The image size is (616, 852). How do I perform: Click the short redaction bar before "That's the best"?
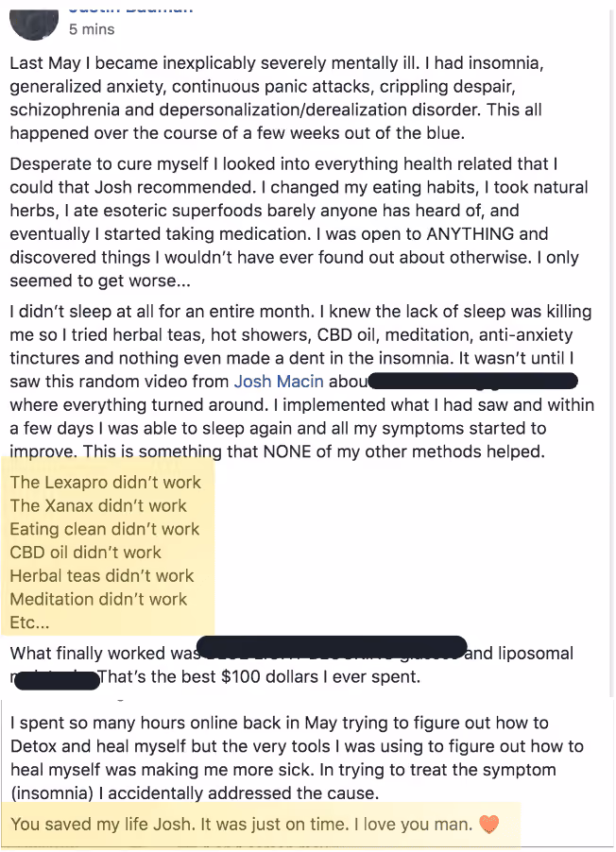[x=57, y=680]
